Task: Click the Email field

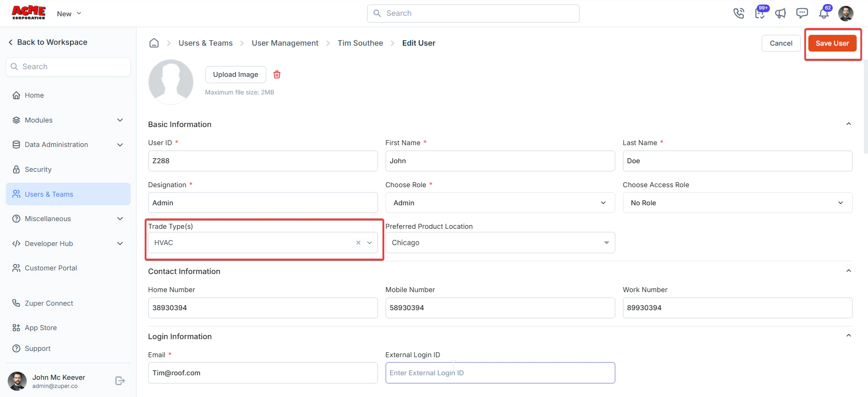Action: (x=263, y=373)
